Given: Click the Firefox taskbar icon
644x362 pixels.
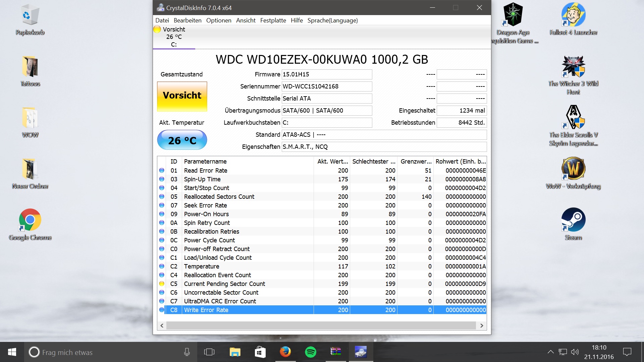Looking at the screenshot, I should 285,352.
